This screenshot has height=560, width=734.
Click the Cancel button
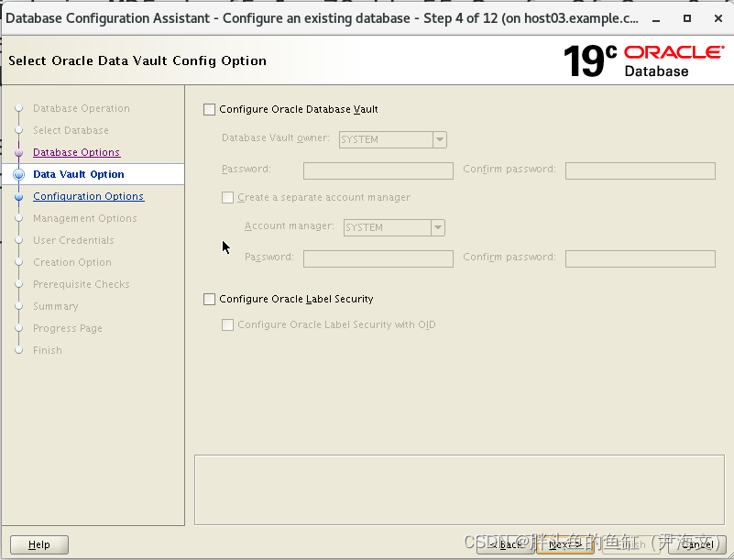(697, 544)
